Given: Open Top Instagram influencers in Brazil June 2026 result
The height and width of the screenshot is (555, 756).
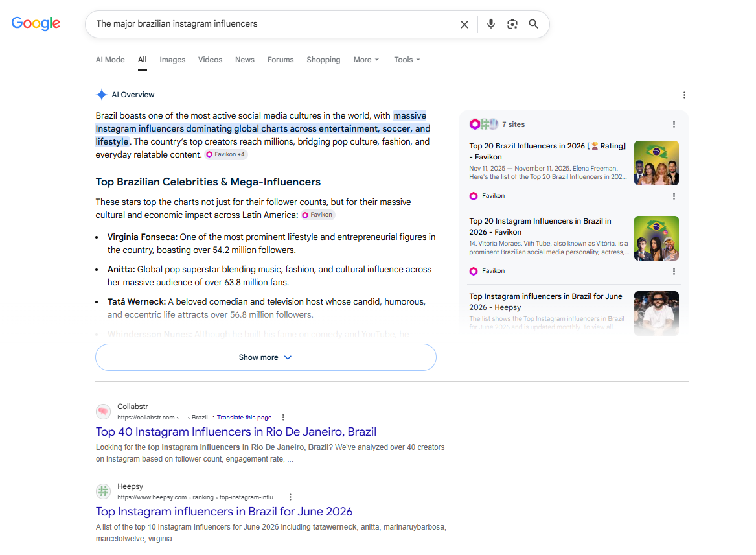Looking at the screenshot, I should 223,511.
